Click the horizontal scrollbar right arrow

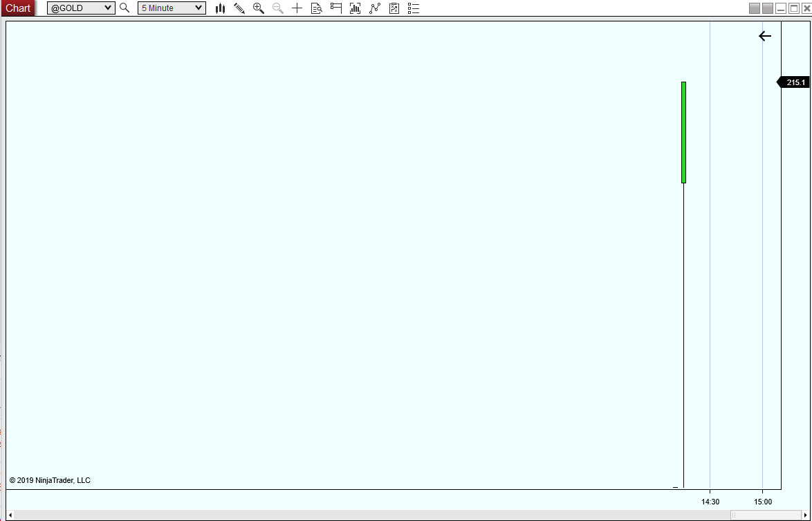(805, 515)
